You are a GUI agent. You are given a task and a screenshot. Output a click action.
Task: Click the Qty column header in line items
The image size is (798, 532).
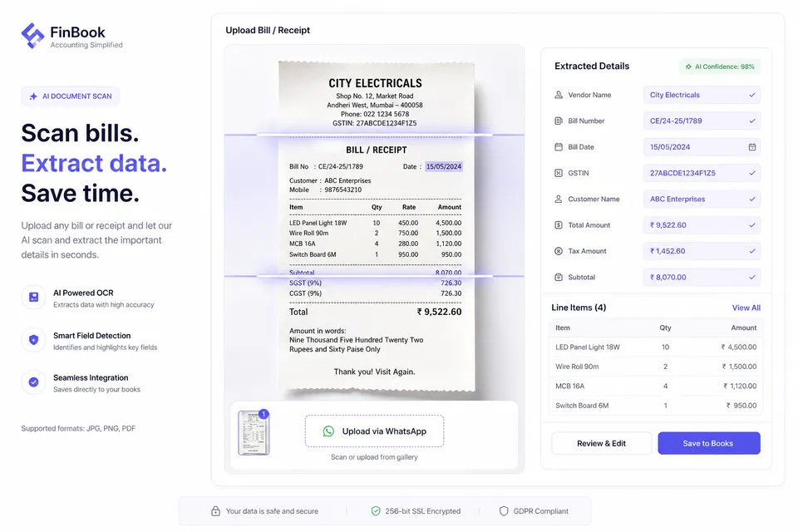coord(665,328)
